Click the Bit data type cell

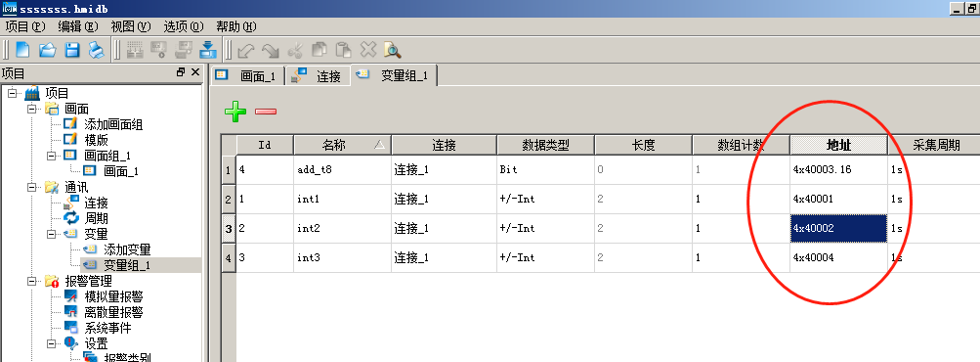click(545, 169)
